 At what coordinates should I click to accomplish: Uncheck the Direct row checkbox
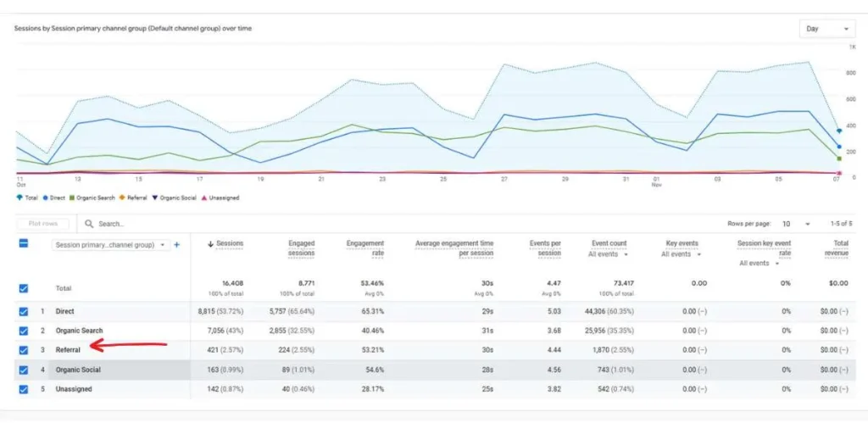(x=24, y=311)
